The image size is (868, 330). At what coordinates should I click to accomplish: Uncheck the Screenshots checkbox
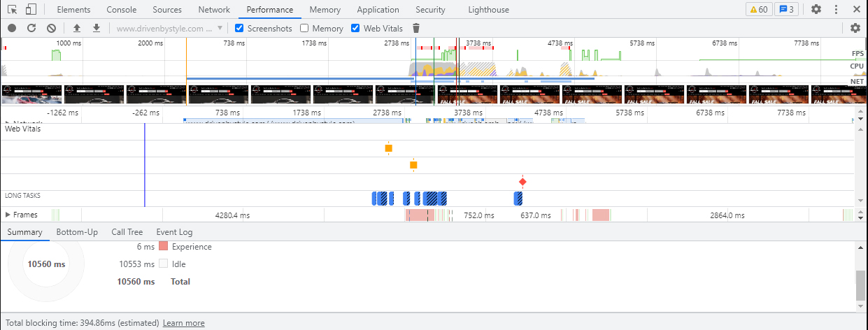pyautogui.click(x=239, y=29)
